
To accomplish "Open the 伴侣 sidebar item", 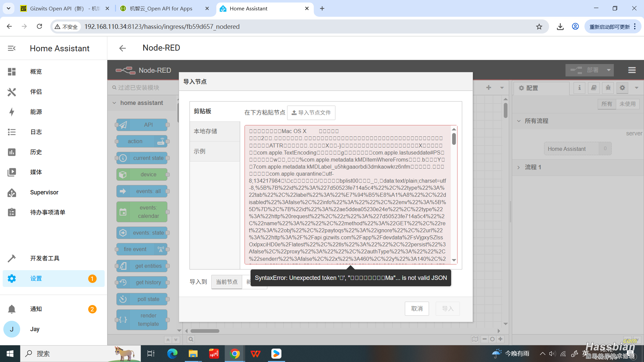I will [x=54, y=92].
